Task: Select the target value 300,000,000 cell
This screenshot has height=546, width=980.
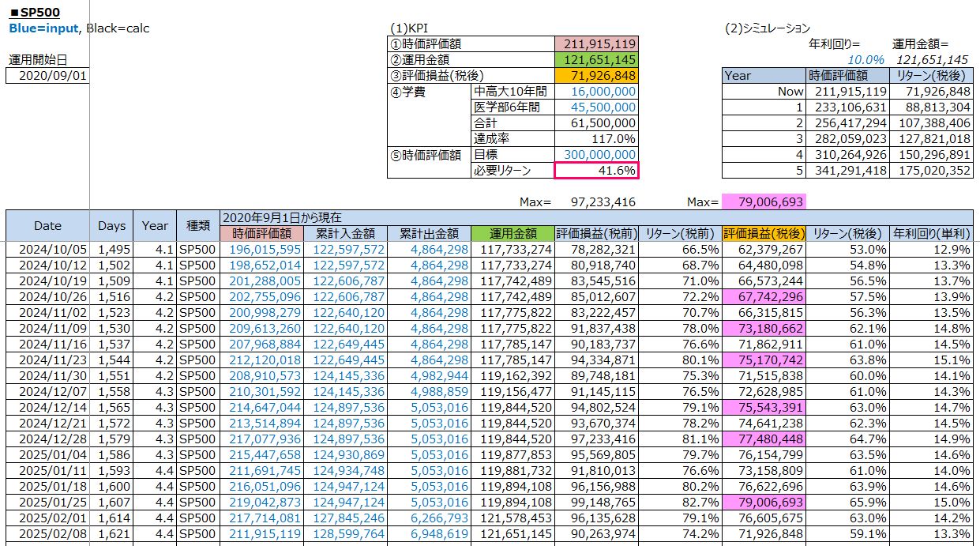Action: (596, 155)
